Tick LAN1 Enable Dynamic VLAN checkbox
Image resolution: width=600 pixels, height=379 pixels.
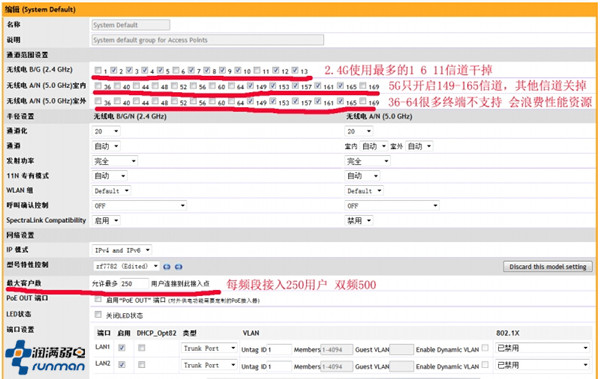point(485,348)
